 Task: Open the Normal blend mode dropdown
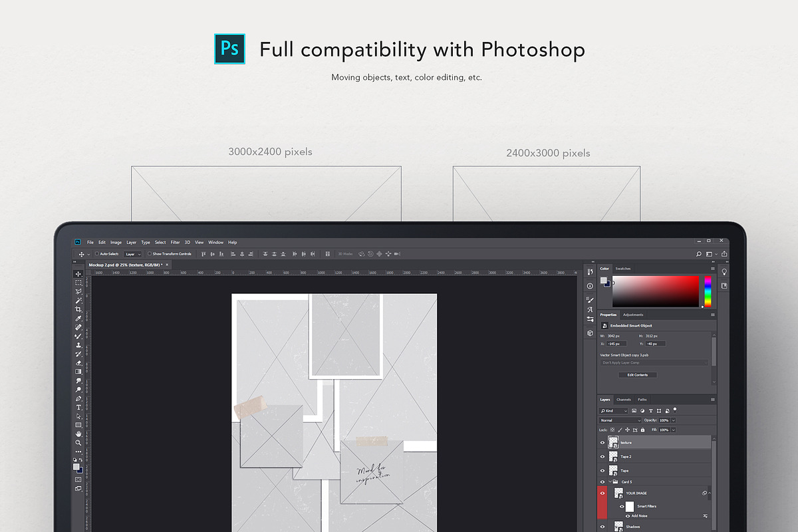[x=620, y=420]
